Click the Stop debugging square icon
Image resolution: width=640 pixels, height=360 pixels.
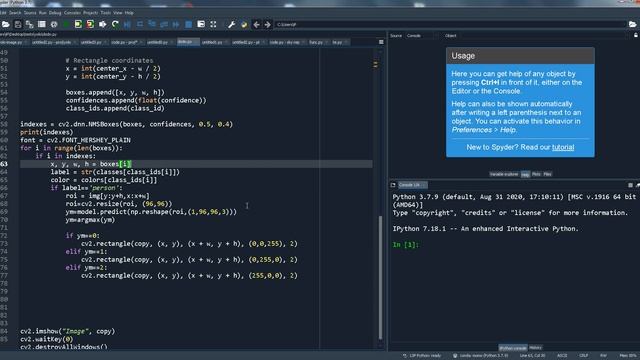(x=189, y=24)
